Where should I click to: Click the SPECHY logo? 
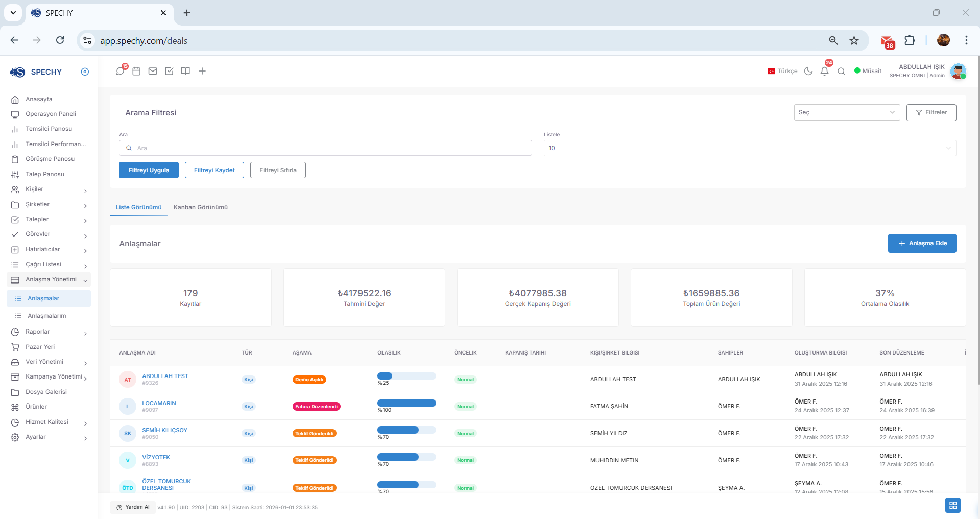(x=36, y=72)
